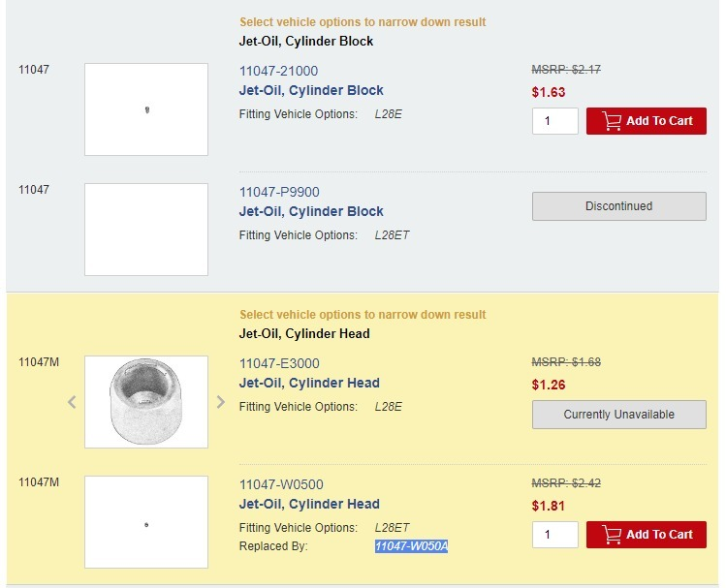Click Jet-Oil, Cylinder Head title for 11047-W0500
Screen dimensions: 726x588
pos(309,505)
